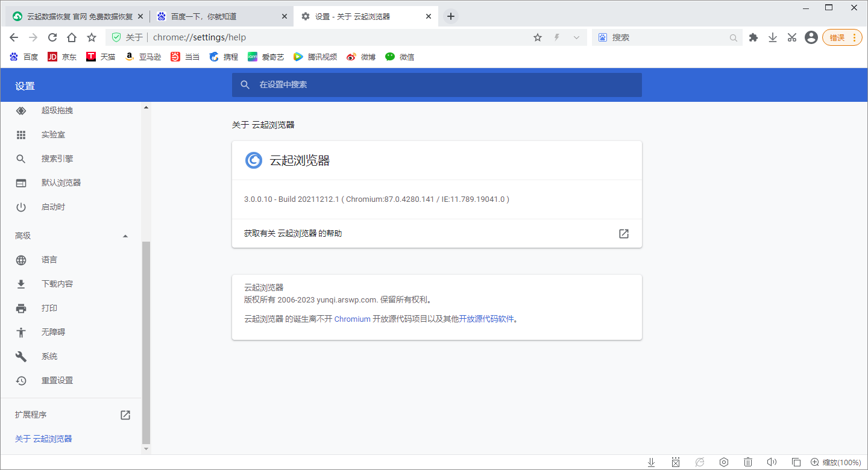This screenshot has width=868, height=470.
Task: Open the address bar dropdown arrow
Action: coord(576,37)
